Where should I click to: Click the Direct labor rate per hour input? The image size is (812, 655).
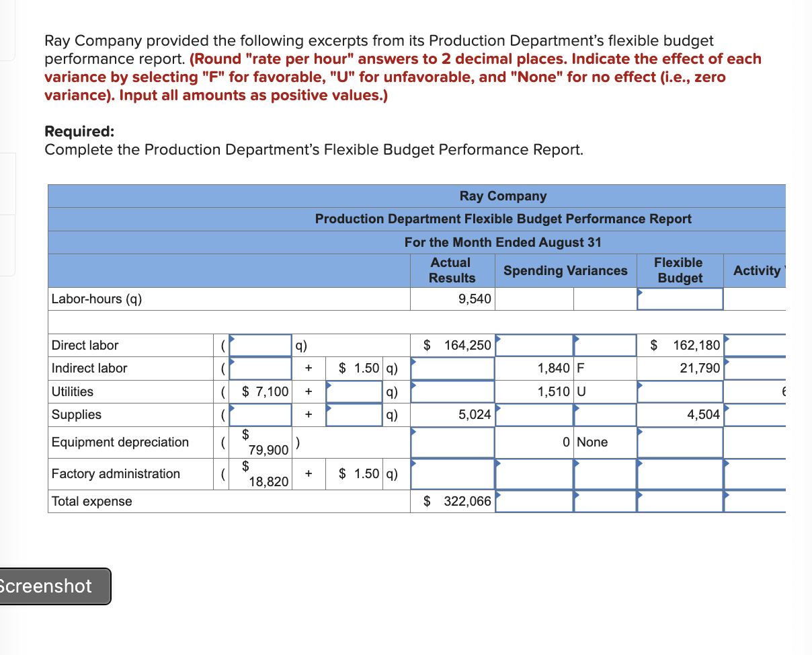259,345
